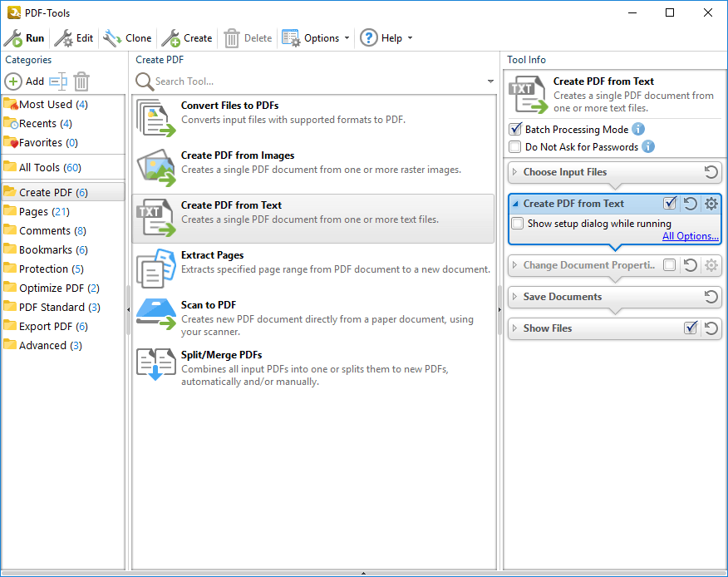Show All Tools category
This screenshot has width=728, height=577.
pyautogui.click(x=63, y=167)
